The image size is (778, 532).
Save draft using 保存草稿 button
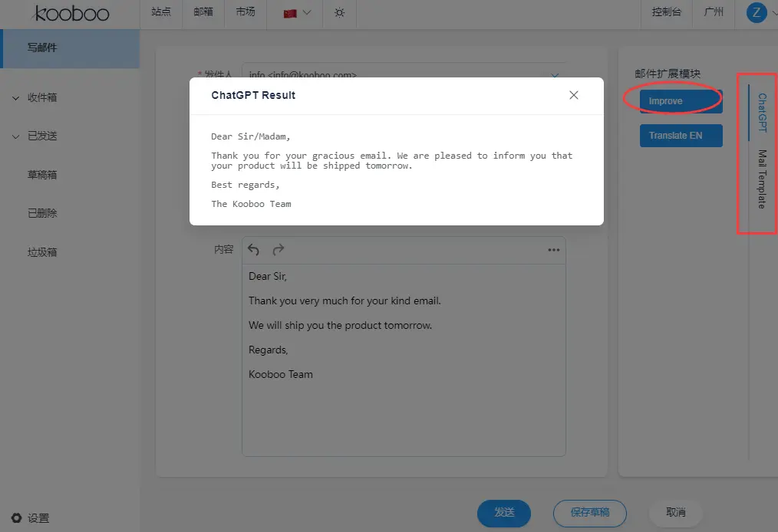(589, 513)
